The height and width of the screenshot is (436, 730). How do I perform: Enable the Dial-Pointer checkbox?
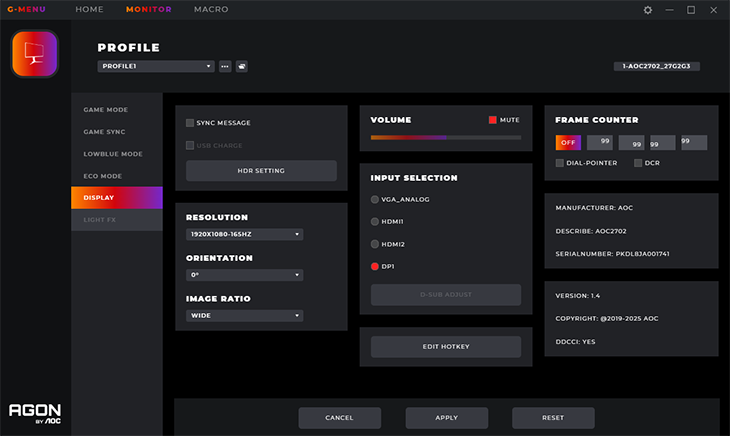pyautogui.click(x=560, y=163)
